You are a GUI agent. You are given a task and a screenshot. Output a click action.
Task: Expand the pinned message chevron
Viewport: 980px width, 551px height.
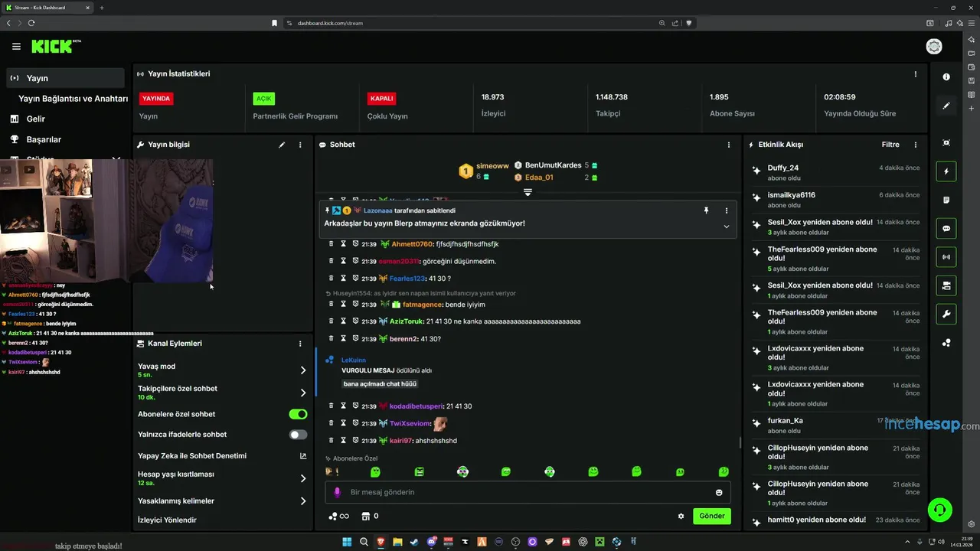727,227
